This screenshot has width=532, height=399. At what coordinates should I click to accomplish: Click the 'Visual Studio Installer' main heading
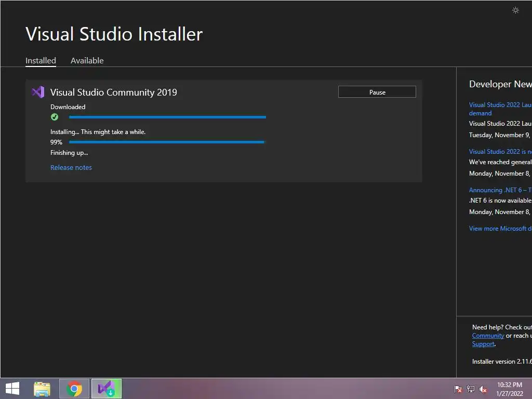pos(114,34)
